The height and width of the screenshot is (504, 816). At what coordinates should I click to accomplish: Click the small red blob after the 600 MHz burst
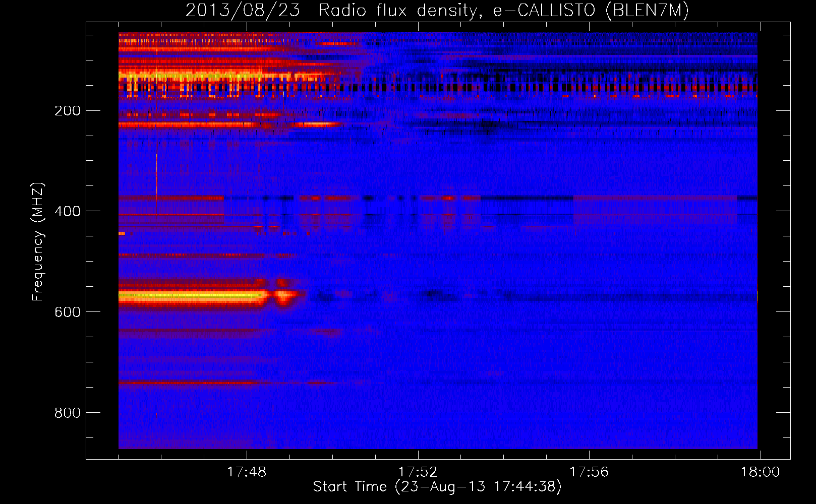coord(285,294)
